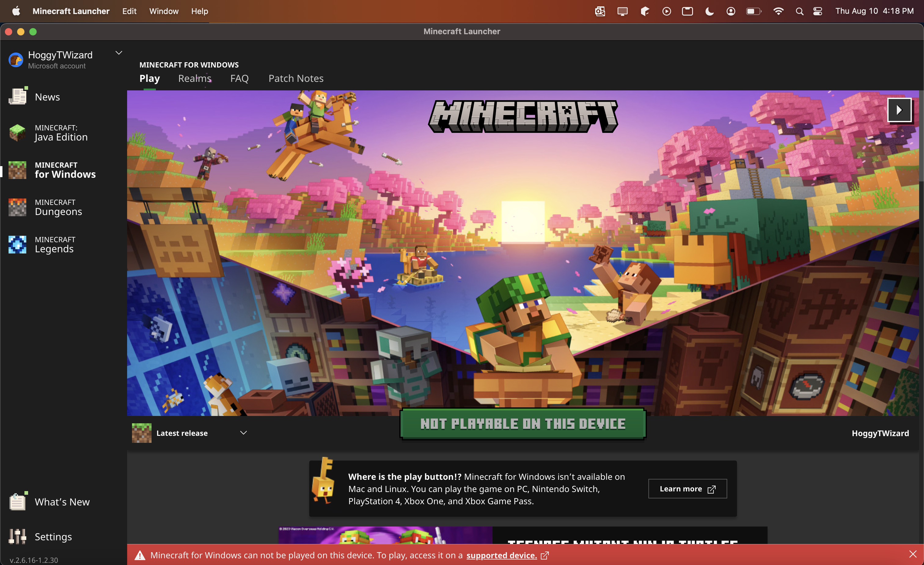Open the Window menu in menu bar

(164, 11)
